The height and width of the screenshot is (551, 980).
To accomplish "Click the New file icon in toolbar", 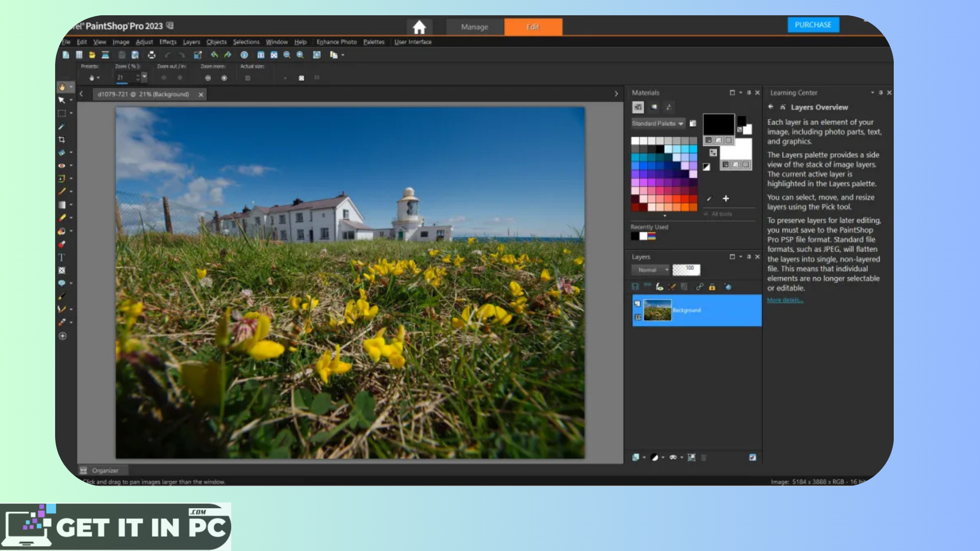I will [x=66, y=55].
